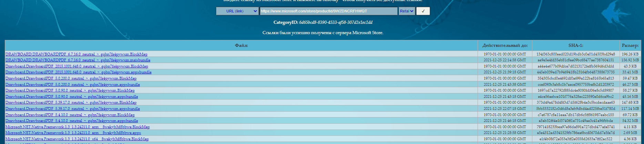Download DRAWBOARDPDF 6.7.16.0 msixbundle link
Image resolution: width=644 pixels, height=144 pixels.
tap(78, 60)
